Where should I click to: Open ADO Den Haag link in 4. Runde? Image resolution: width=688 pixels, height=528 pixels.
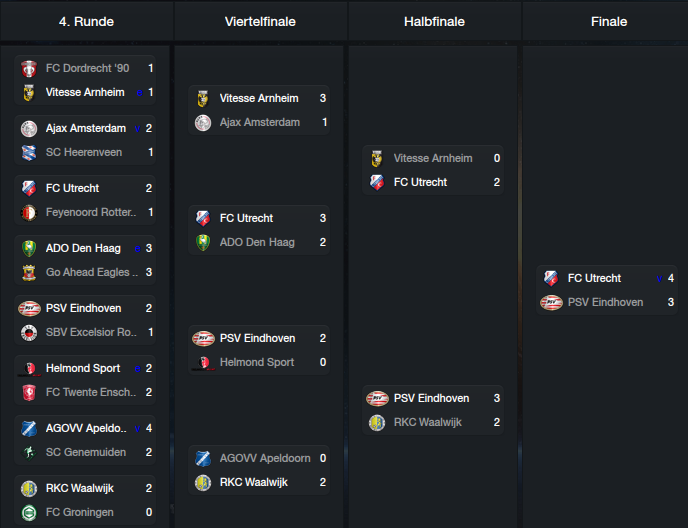point(83,248)
